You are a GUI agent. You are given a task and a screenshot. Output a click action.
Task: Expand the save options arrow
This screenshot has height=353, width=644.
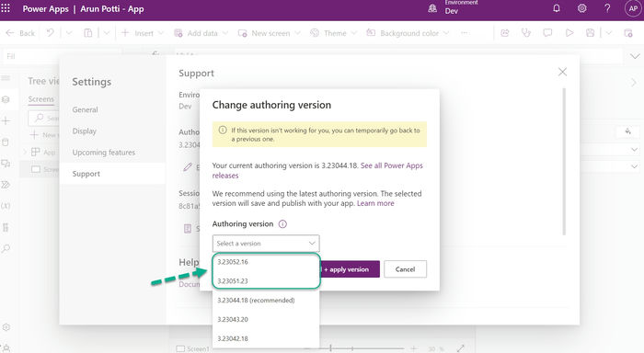[609, 33]
